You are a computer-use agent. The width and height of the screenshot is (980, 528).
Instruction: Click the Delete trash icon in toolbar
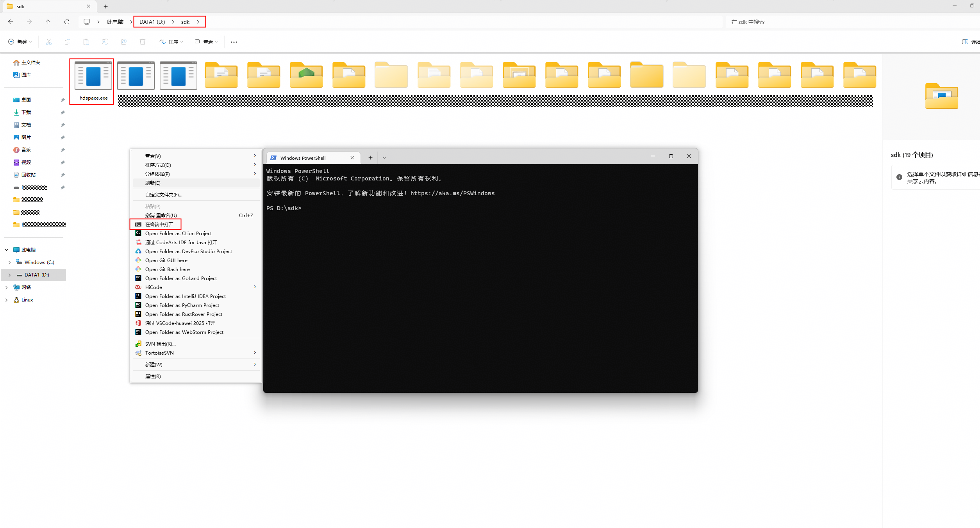pos(143,42)
